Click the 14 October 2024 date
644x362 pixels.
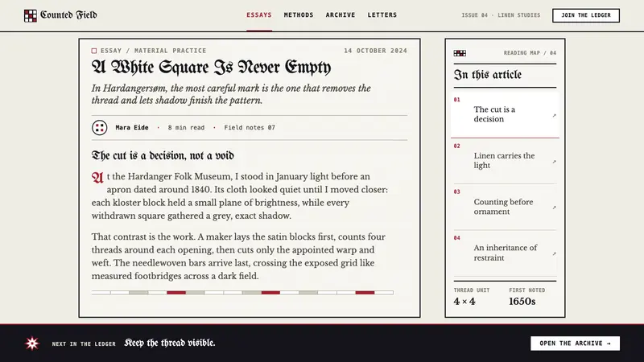pos(375,51)
